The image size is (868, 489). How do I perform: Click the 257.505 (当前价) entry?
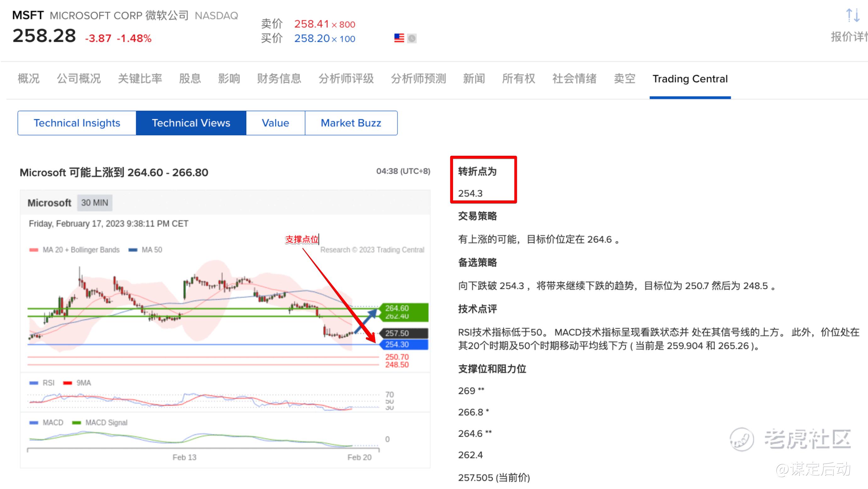[x=494, y=478]
